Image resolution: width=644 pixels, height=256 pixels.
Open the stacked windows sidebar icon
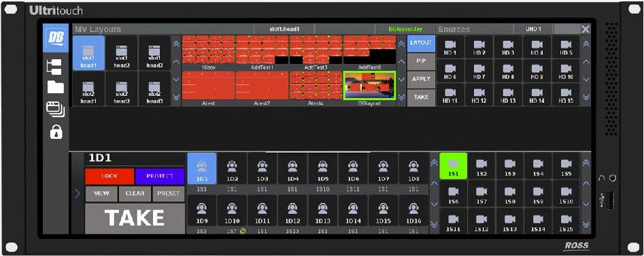(56, 110)
